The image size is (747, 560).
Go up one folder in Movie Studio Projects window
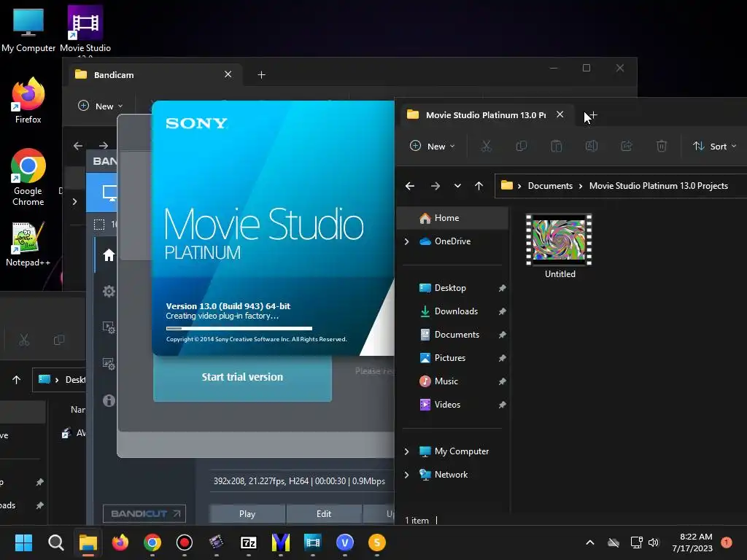point(479,186)
